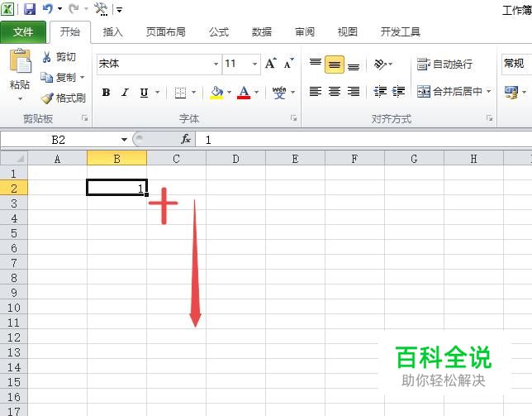Image resolution: width=532 pixels, height=416 pixels.
Task: Open the 文件 (File) tab
Action: click(x=23, y=32)
